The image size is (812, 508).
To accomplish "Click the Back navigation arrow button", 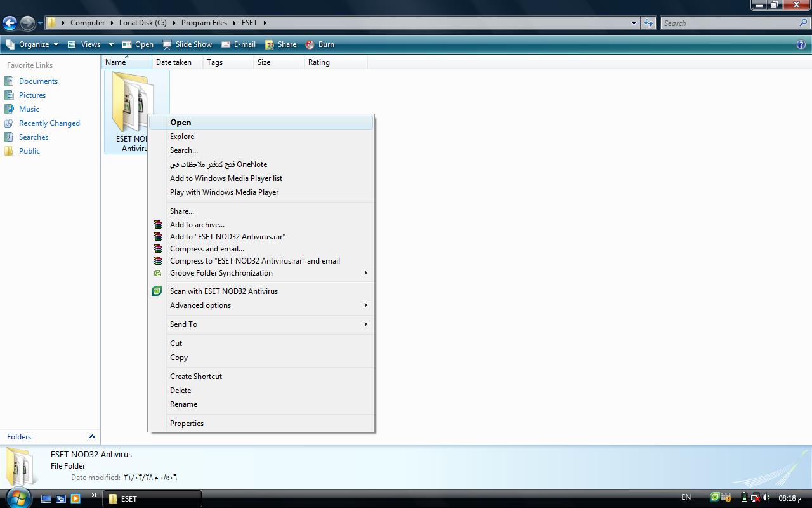I will pos(10,23).
